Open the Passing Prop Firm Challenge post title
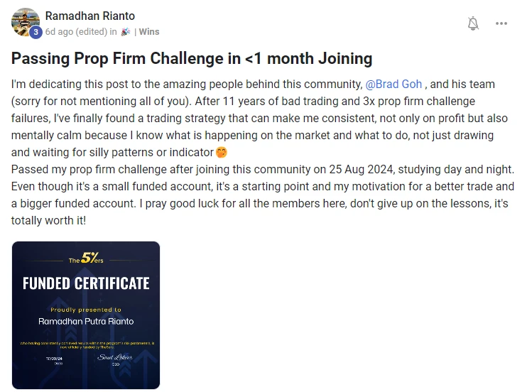Image resolution: width=532 pixels, height=392 pixels. 192,58
